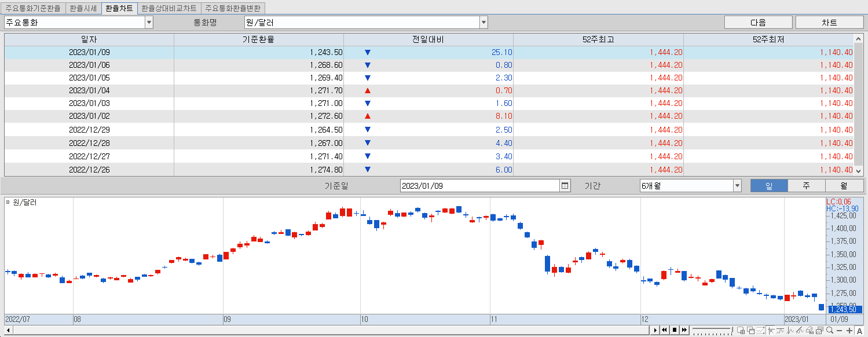Open the 주요통화 currency group dropdown

(149, 22)
